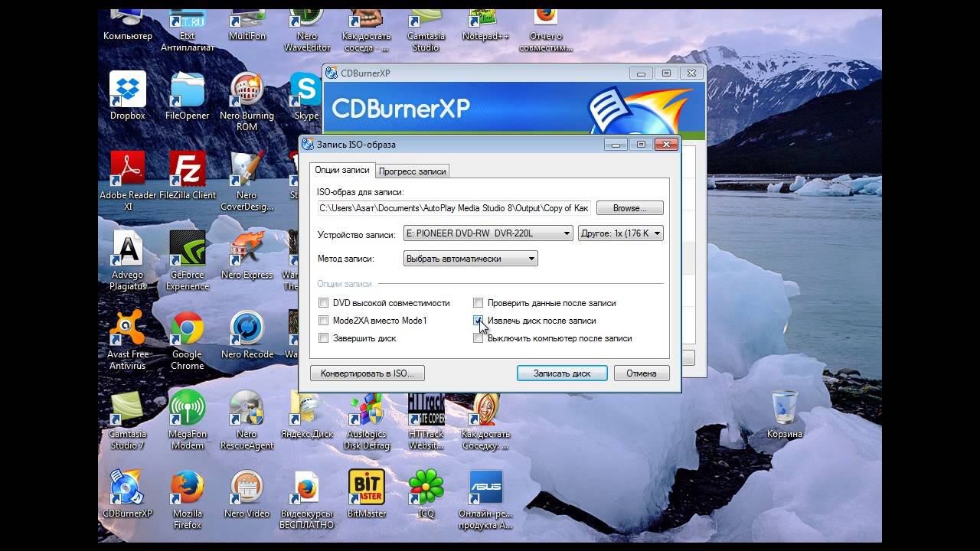The image size is (980, 551).
Task: Open Skype desktop icon
Action: tap(306, 96)
